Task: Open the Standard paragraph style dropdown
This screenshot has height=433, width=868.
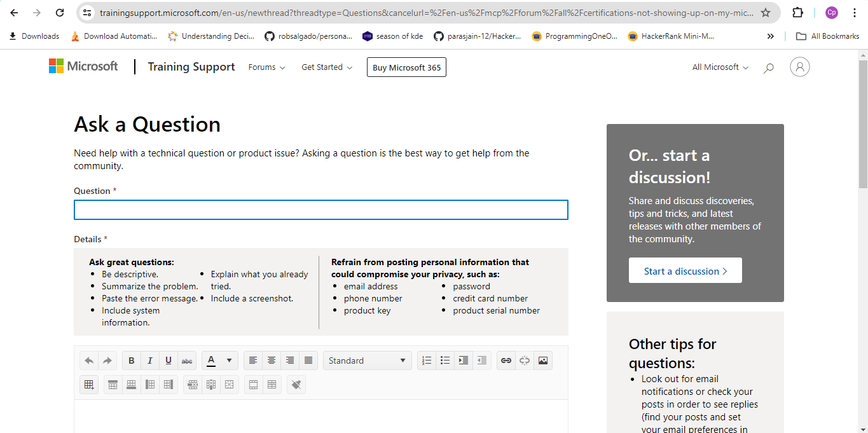Action: click(x=368, y=361)
